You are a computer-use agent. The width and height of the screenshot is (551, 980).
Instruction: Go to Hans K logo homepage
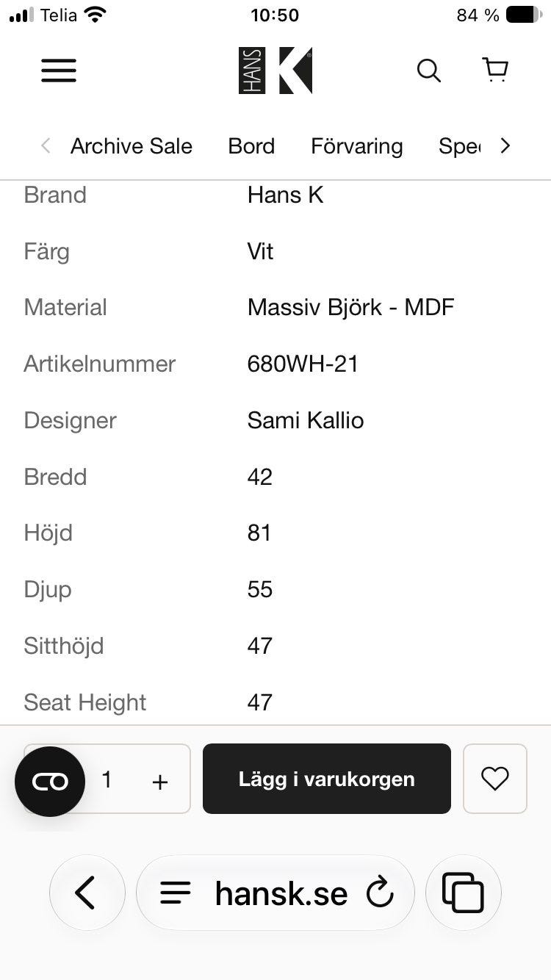coord(275,71)
